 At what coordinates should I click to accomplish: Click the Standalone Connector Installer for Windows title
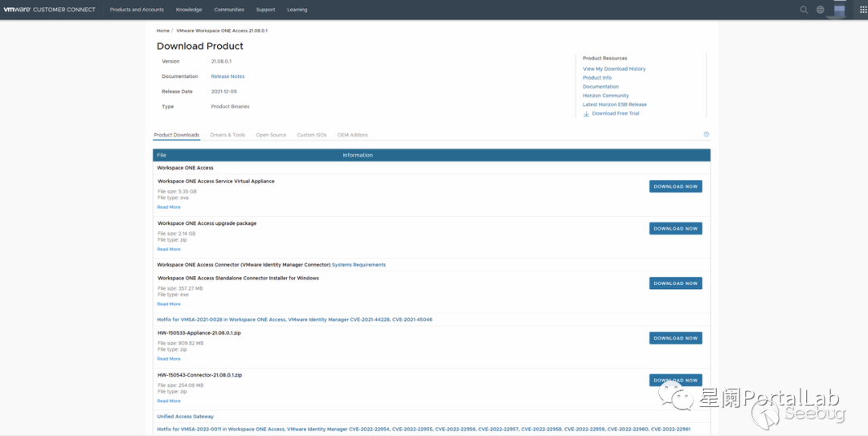point(238,279)
